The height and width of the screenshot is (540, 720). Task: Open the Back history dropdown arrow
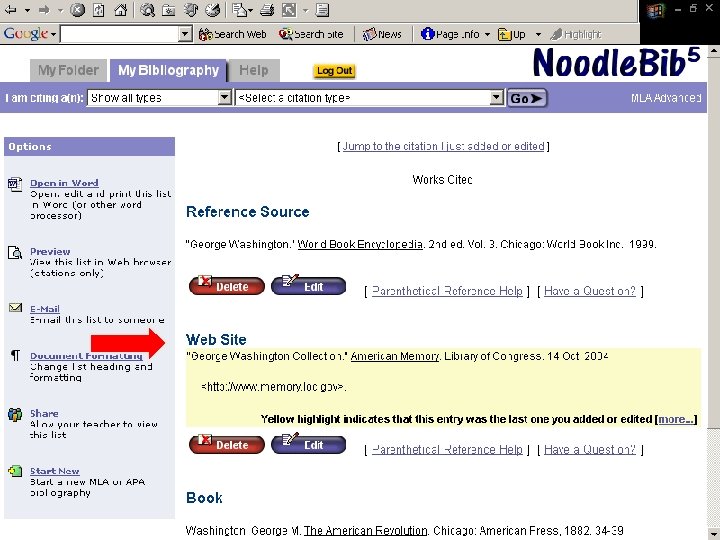(27, 10)
